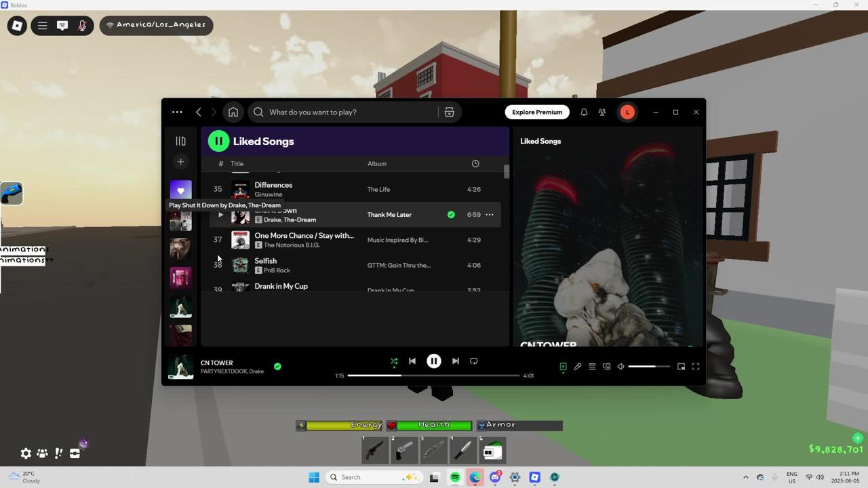The width and height of the screenshot is (868, 488).
Task: Expand Your Library sidebar
Action: 180,141
